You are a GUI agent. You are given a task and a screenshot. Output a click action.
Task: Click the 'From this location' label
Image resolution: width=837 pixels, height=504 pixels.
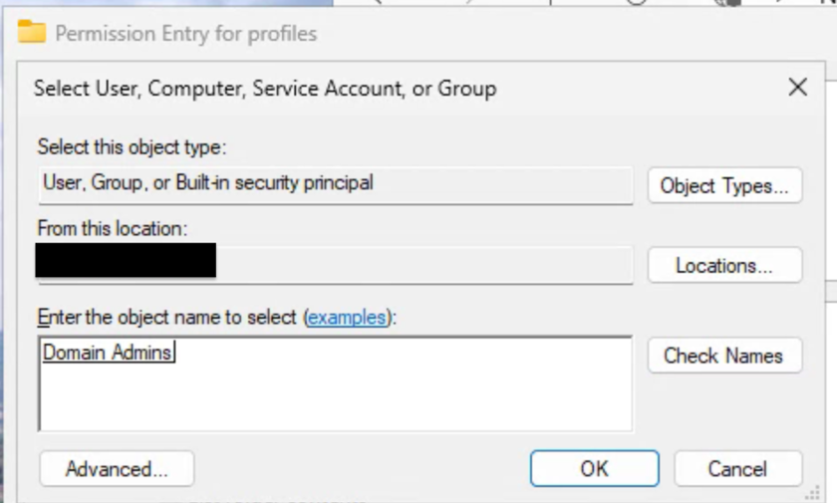click(x=111, y=228)
